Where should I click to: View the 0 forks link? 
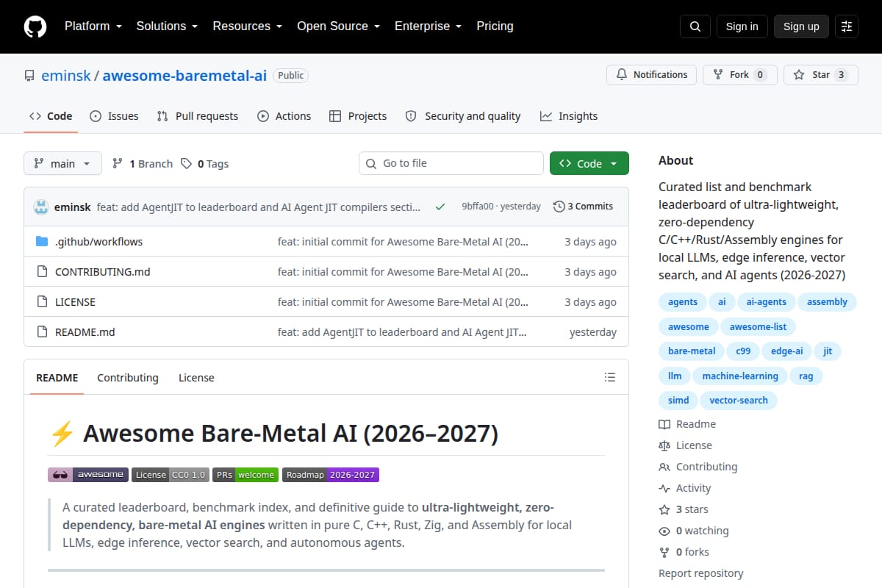(684, 552)
